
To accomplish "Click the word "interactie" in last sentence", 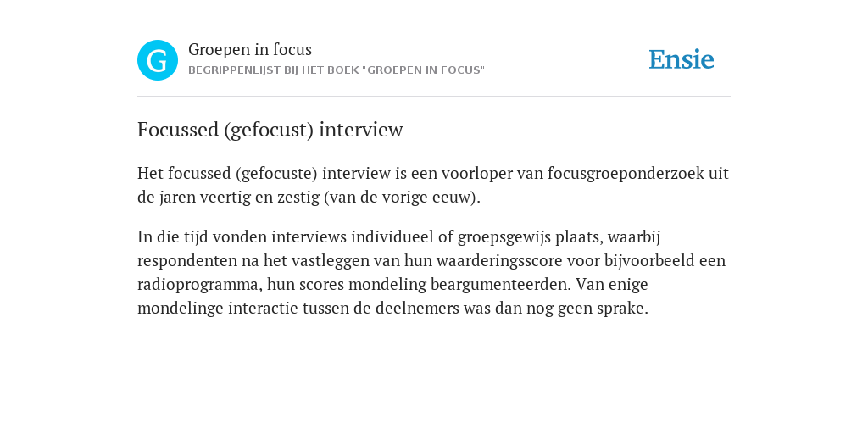I will tap(263, 309).
